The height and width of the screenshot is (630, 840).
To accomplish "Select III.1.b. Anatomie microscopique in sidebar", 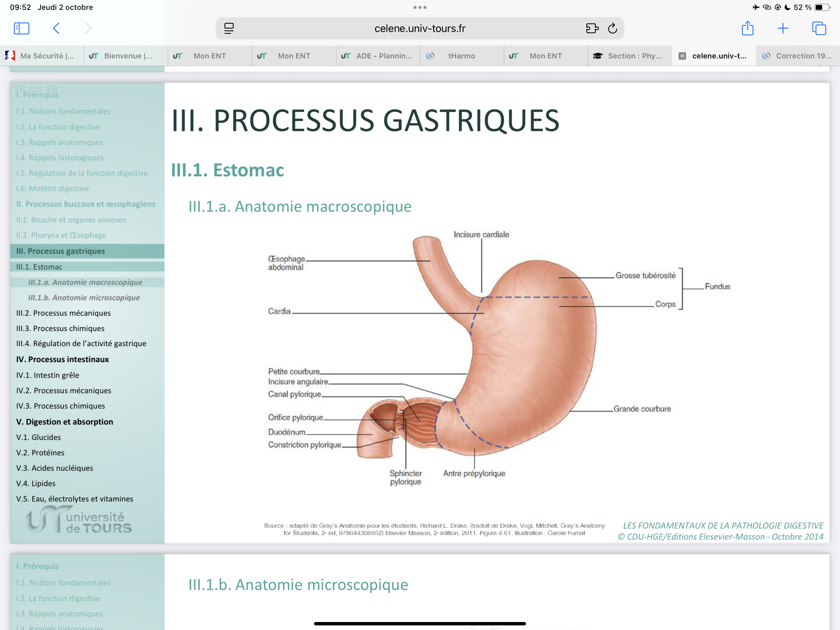I will (x=84, y=298).
